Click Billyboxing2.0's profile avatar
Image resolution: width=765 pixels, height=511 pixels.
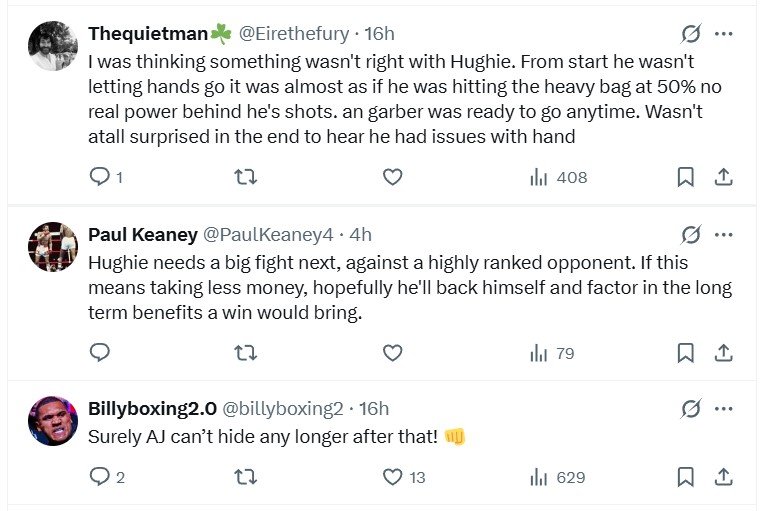52,420
